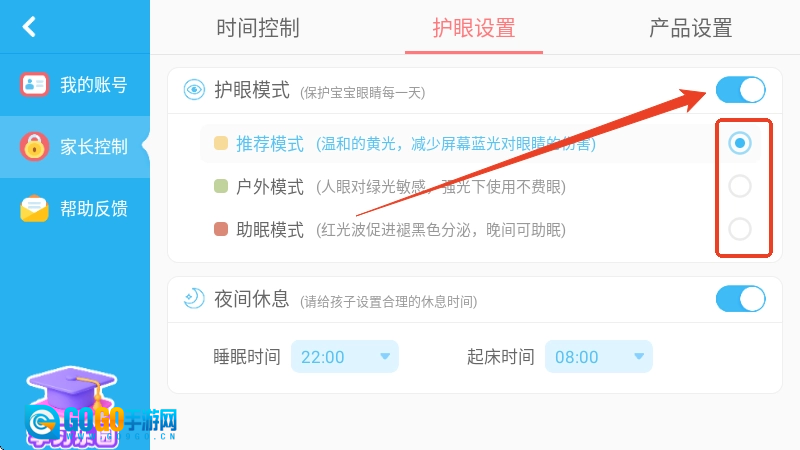Screen dimensions: 800x450
Task: Switch to the 时间控制 tab
Action: [x=258, y=28]
